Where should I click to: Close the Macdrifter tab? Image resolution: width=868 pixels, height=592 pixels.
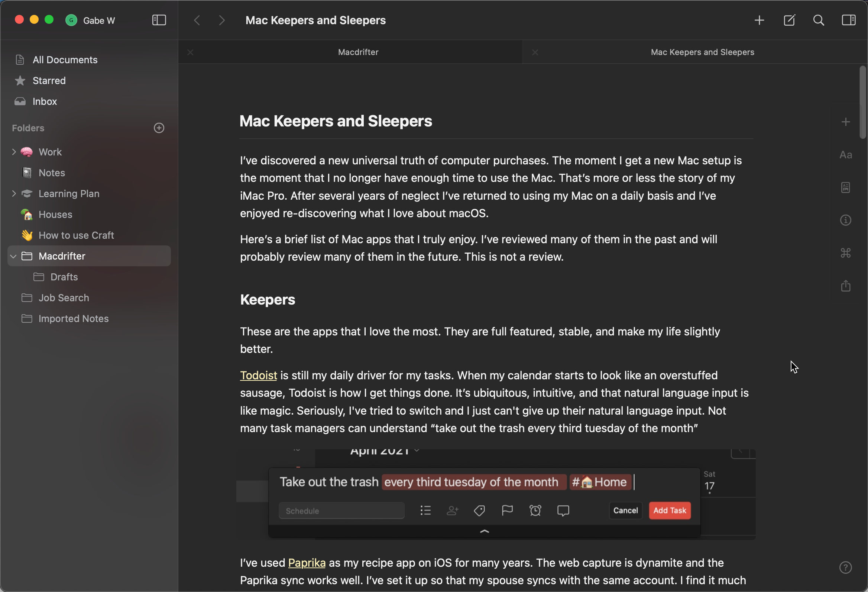point(191,52)
